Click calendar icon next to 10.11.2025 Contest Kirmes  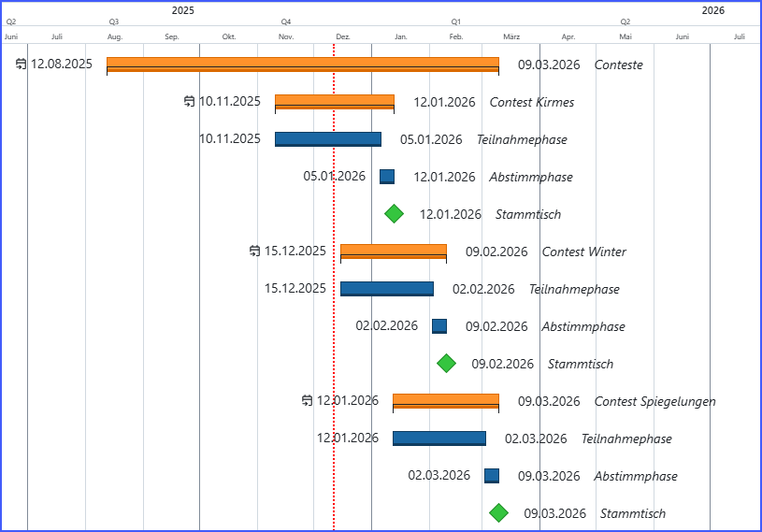click(x=190, y=102)
